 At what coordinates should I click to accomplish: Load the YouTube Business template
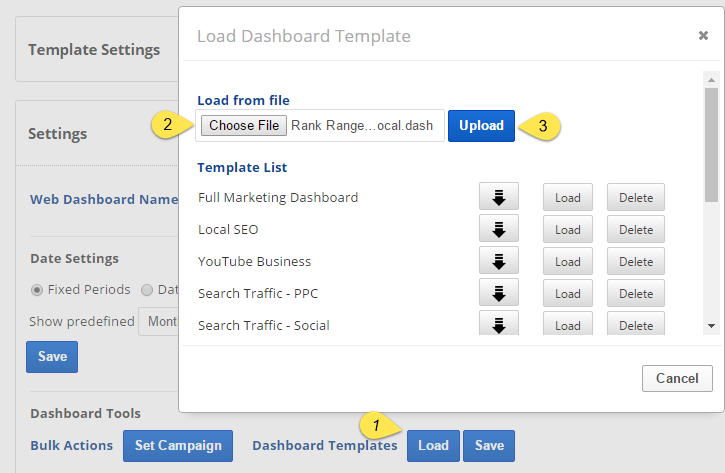click(x=568, y=261)
